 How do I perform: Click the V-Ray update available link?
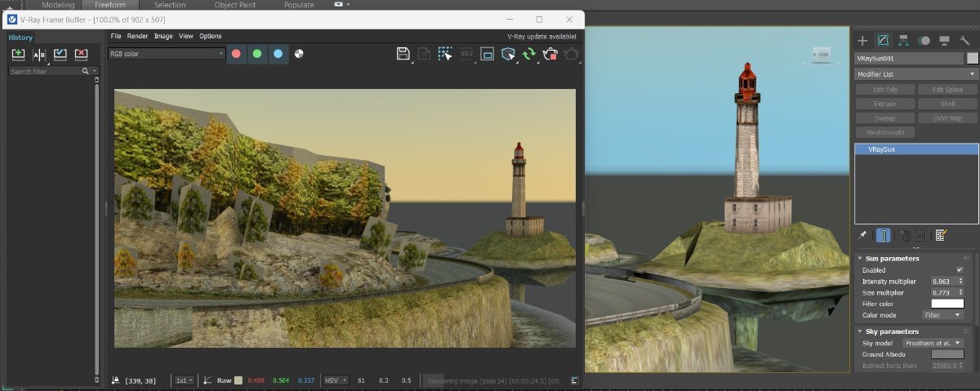click(542, 36)
